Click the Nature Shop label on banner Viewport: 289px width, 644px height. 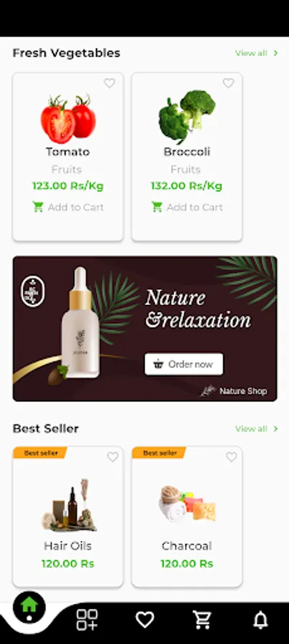click(x=243, y=391)
